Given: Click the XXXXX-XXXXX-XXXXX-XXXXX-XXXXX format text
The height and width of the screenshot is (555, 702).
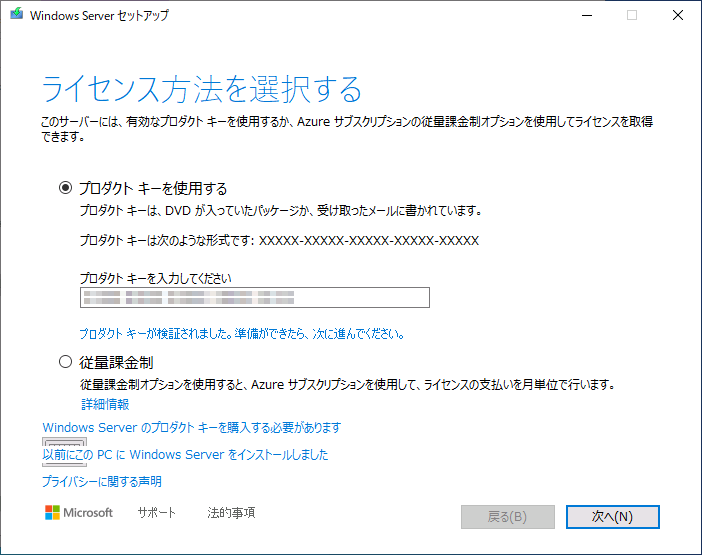Looking at the screenshot, I should click(369, 241).
